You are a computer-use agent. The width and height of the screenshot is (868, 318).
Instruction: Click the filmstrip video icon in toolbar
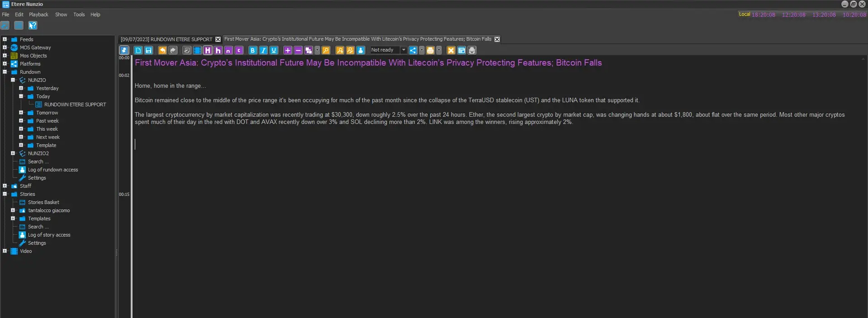click(197, 50)
